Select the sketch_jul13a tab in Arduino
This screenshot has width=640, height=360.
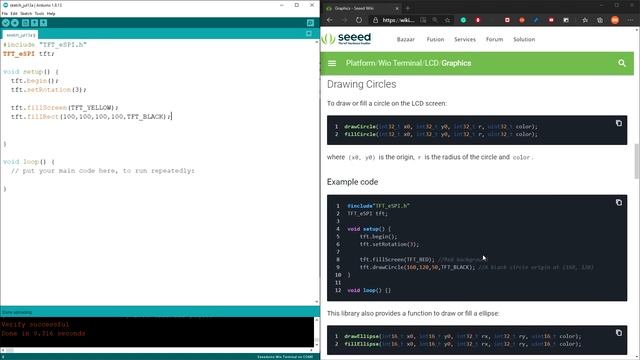coord(20,35)
